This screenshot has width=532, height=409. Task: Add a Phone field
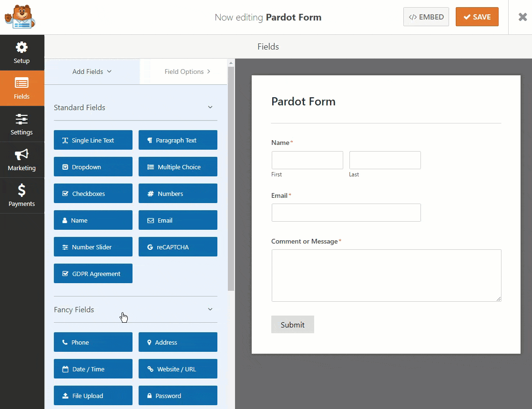(x=93, y=342)
